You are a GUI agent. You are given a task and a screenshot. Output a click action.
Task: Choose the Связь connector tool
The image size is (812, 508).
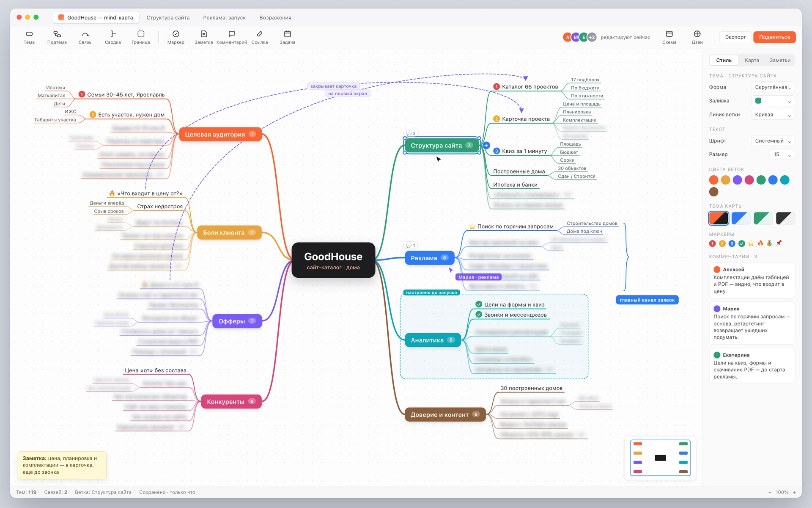tap(85, 37)
